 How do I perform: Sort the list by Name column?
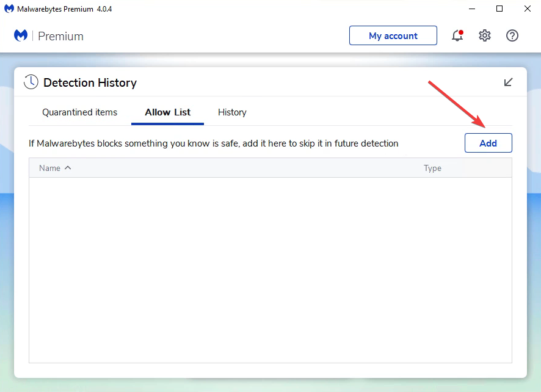click(55, 168)
